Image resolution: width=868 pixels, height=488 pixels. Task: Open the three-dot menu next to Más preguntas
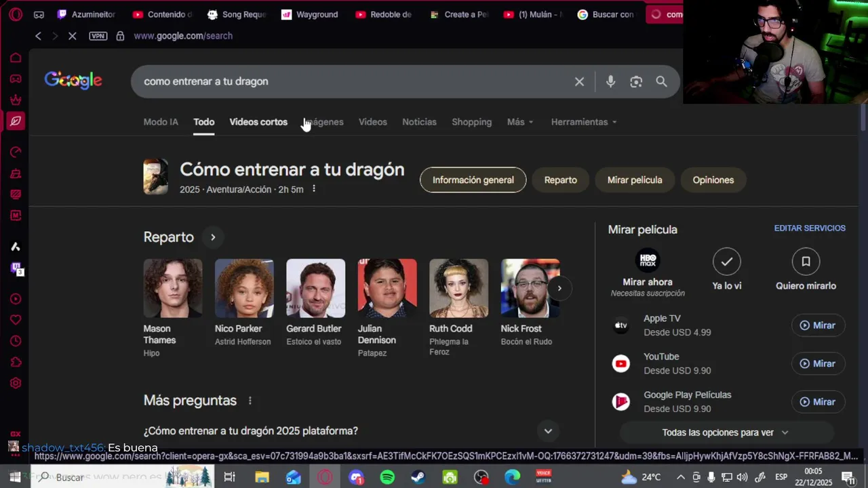[x=250, y=401]
